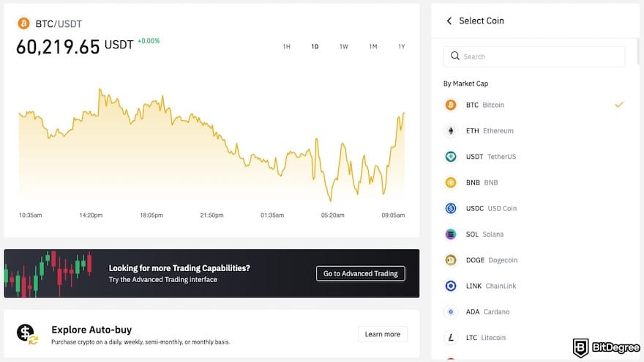Select LTC Litecoin from coin list

pos(534,338)
